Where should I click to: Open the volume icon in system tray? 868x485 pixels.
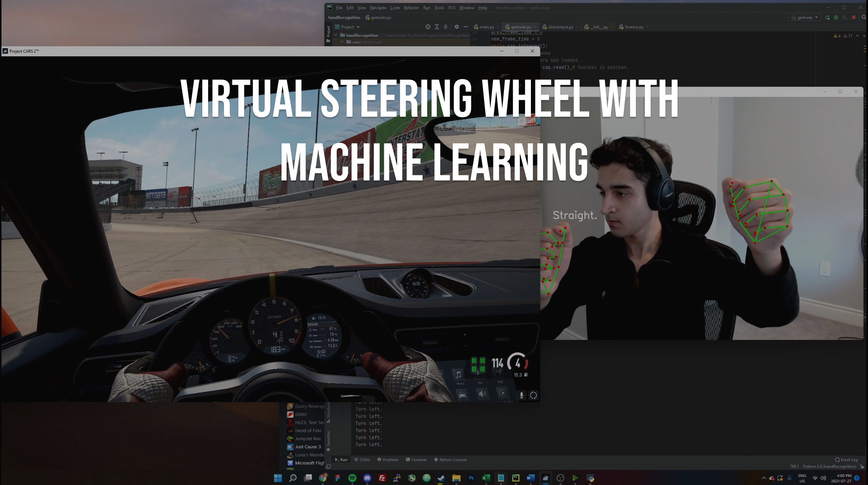click(x=823, y=478)
